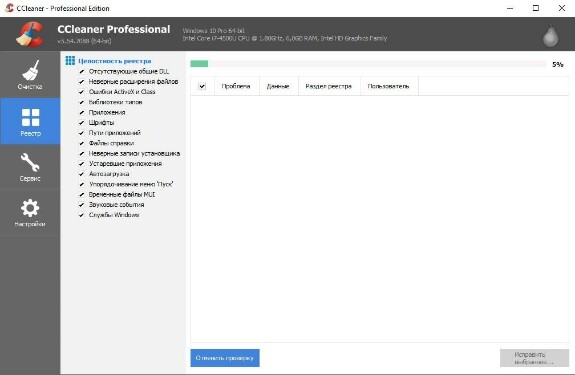Screen dimensions: 575x375
Task: Toggle the Звуковые события checkbox
Action: coord(81,205)
